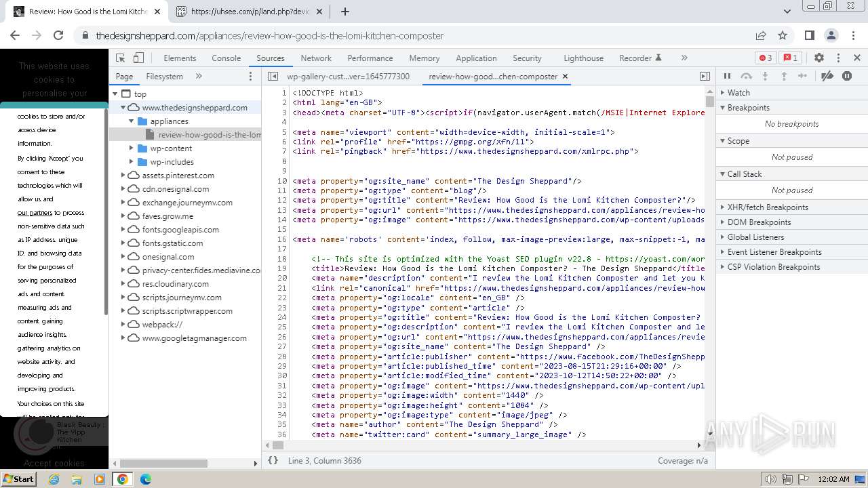Show more navigator tabs chevron
This screenshot has height=488, width=868.
(x=199, y=77)
